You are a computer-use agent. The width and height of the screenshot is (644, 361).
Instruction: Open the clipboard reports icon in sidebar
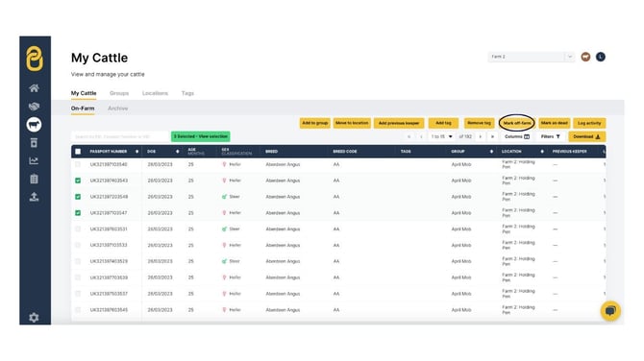click(x=34, y=179)
